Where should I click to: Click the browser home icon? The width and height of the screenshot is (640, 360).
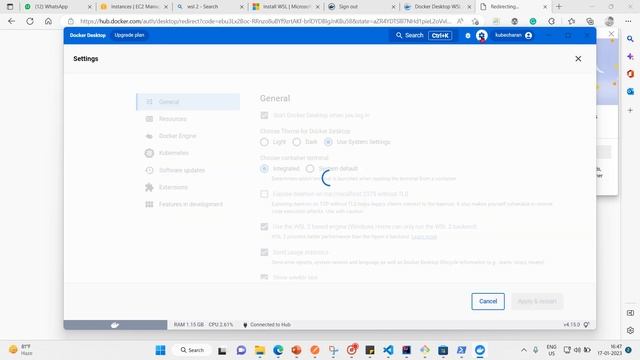(48, 21)
